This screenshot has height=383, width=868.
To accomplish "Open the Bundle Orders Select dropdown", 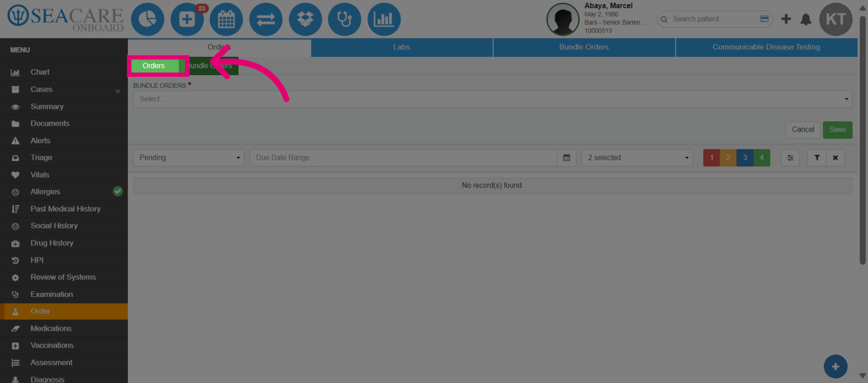I will (x=493, y=99).
